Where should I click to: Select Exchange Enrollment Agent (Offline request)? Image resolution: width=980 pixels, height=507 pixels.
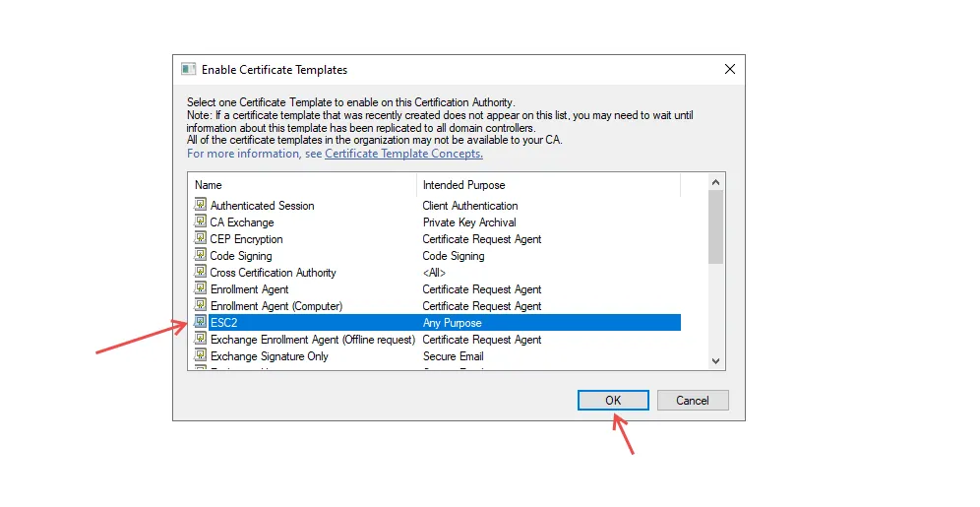tap(310, 339)
